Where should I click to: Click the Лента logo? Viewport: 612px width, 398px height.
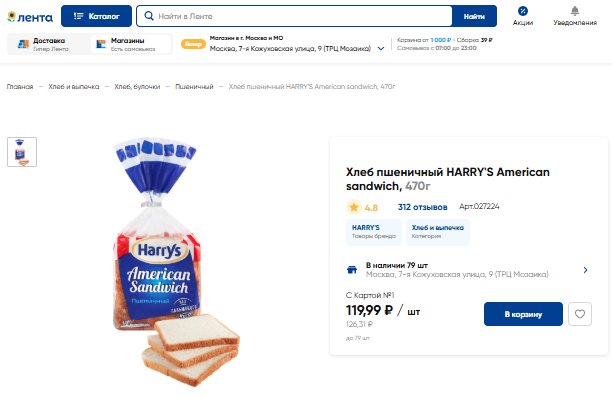point(30,17)
